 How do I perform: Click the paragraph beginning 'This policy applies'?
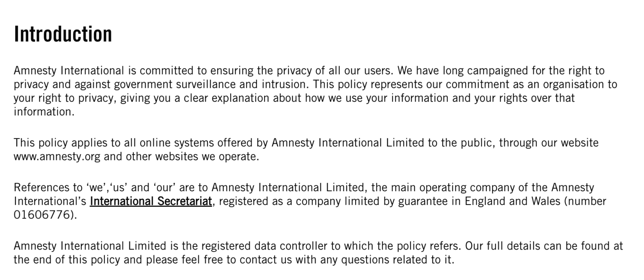click(x=306, y=150)
